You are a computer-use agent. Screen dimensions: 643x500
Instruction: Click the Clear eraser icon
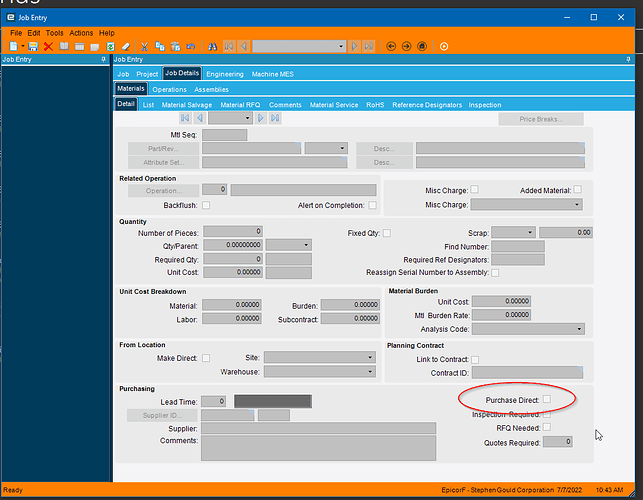(126, 46)
